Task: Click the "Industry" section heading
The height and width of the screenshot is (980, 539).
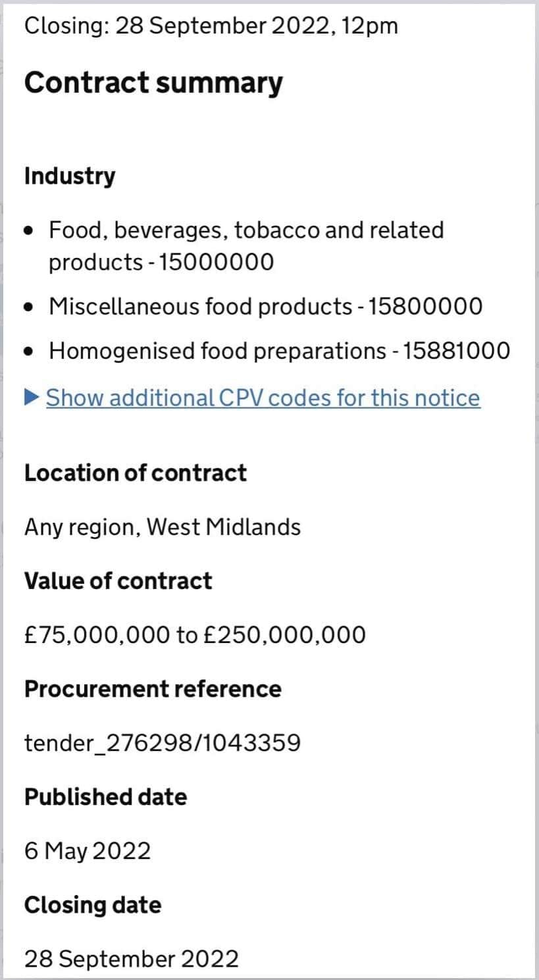Action: 69,176
